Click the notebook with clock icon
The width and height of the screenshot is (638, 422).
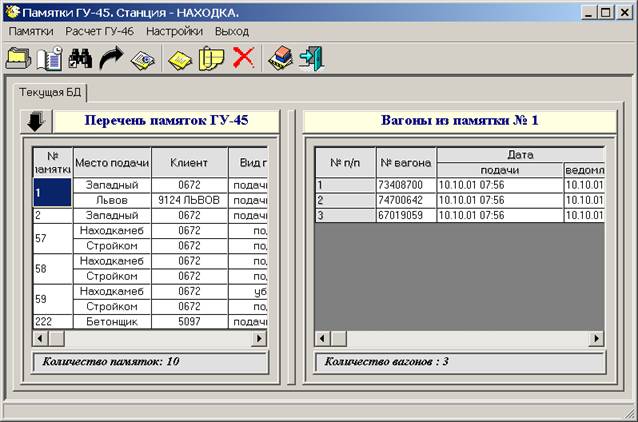coord(50,58)
